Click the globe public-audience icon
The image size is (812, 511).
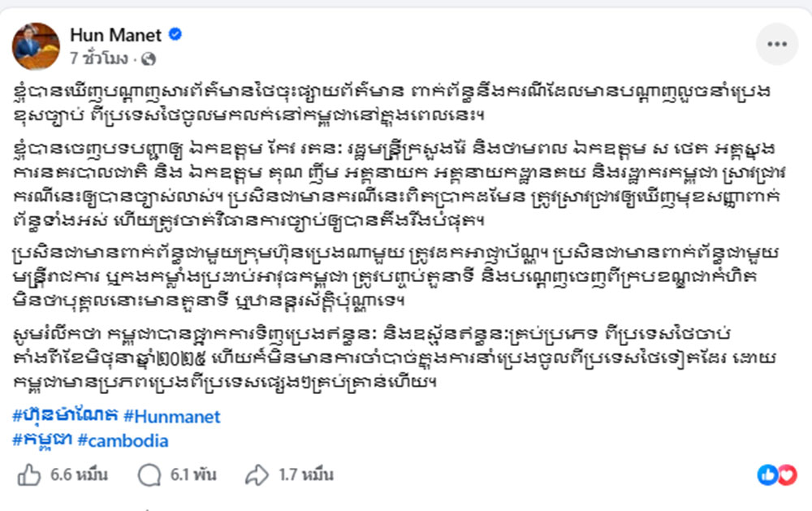click(149, 58)
